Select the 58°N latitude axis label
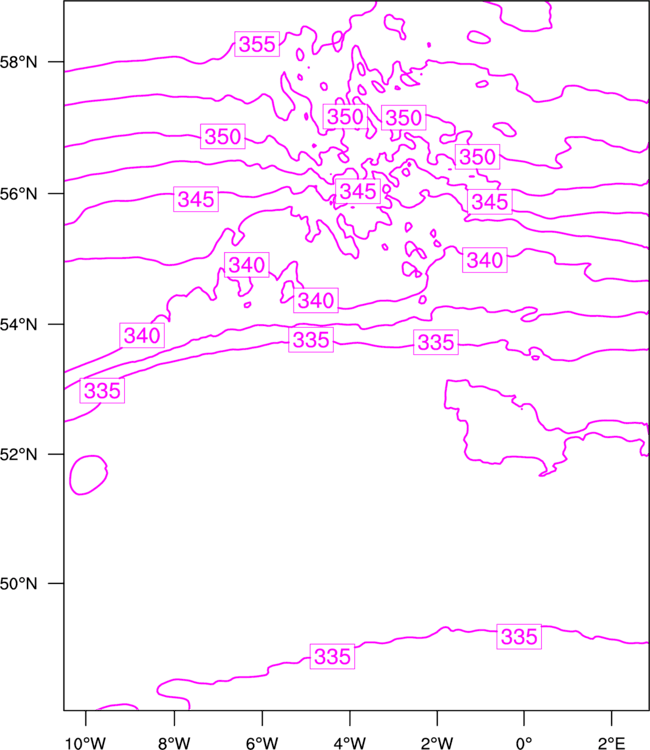The width and height of the screenshot is (650, 750). [18, 62]
